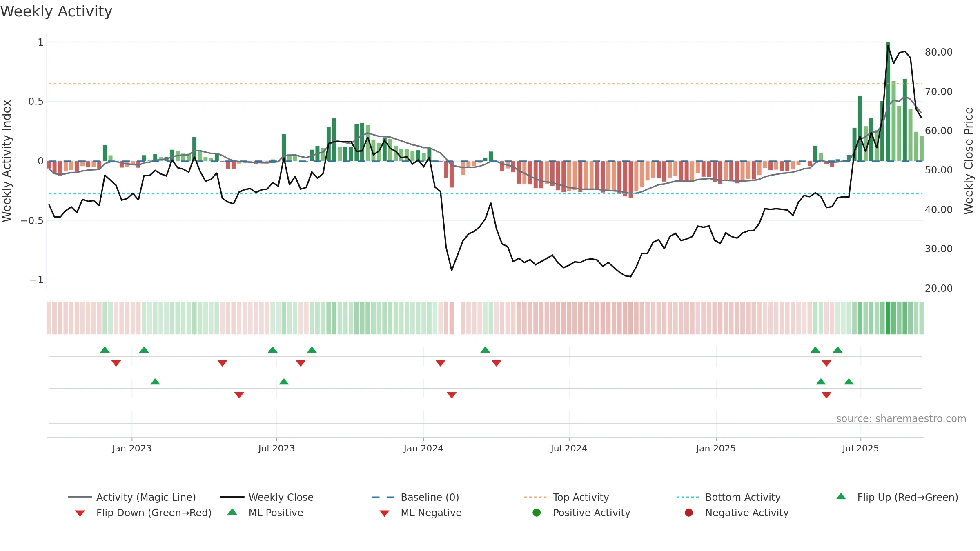Viewport: 980px width, 551px height.
Task: Toggle Top Activity legend entry
Action: (566, 497)
